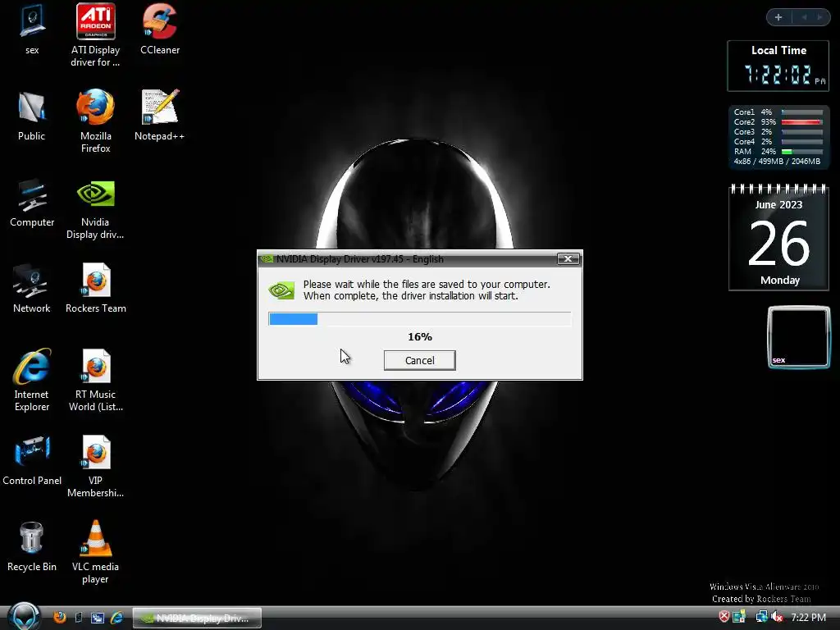
Task: Open the Alienware Start orb
Action: [25, 617]
